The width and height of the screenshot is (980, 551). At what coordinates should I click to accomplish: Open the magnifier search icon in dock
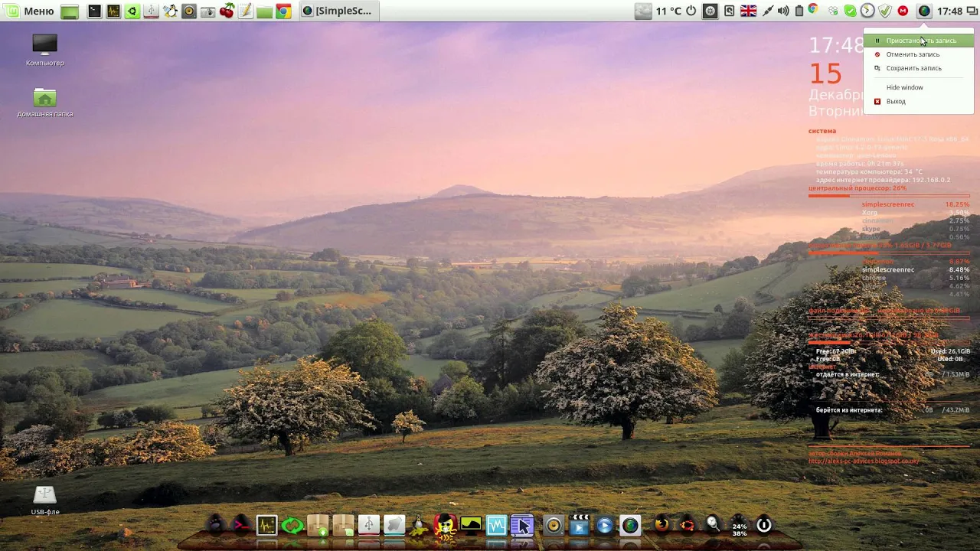(713, 524)
